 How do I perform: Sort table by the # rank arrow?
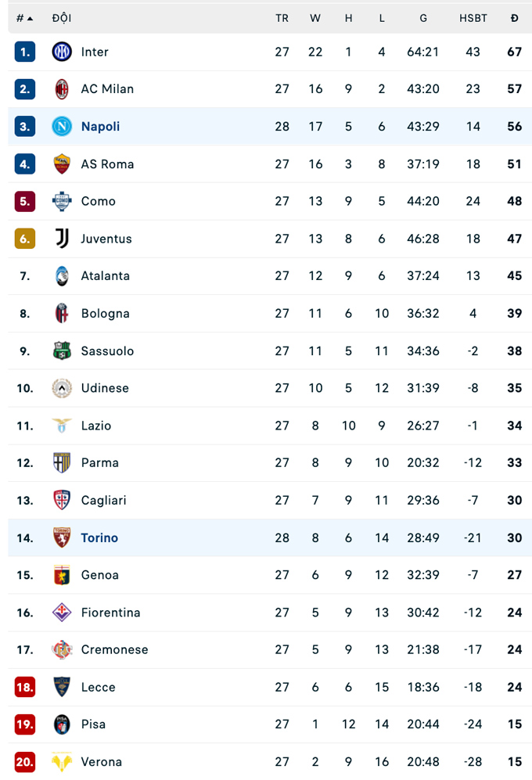click(30, 18)
